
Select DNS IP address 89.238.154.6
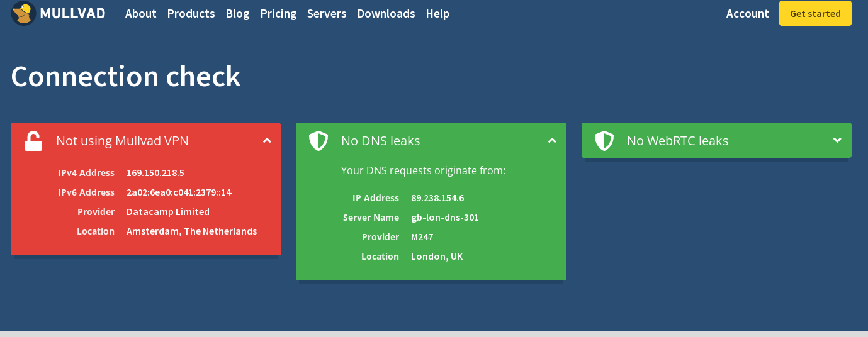[437, 198]
